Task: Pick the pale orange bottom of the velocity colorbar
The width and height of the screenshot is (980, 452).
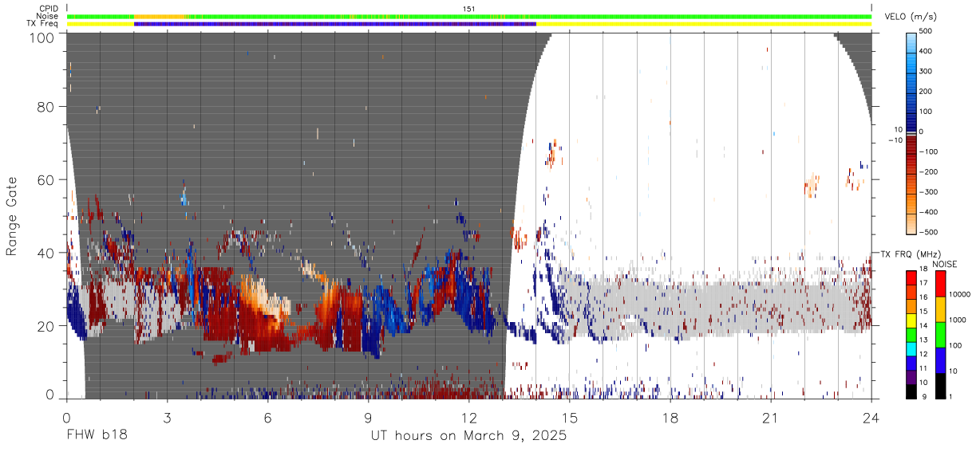Action: point(912,226)
